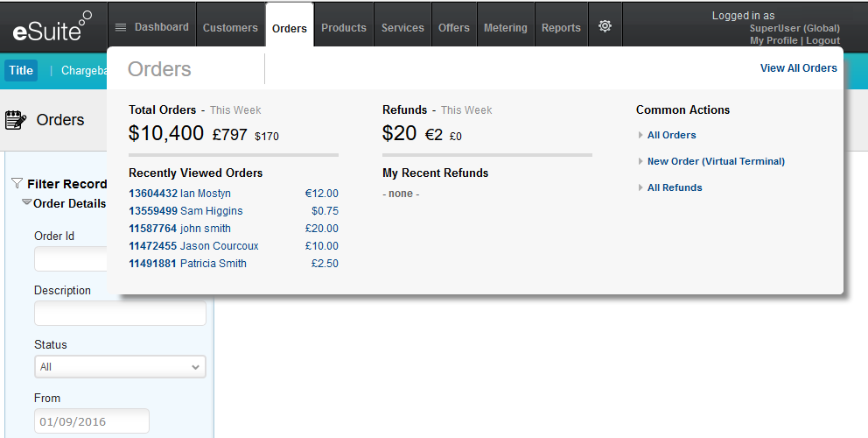Switch to the Products menu

344,27
